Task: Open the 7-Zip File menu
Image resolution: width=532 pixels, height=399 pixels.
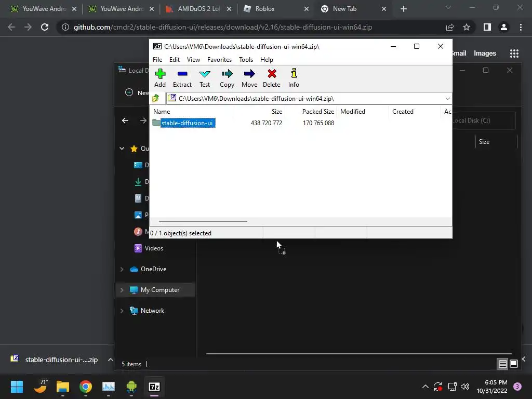Action: coord(157,60)
